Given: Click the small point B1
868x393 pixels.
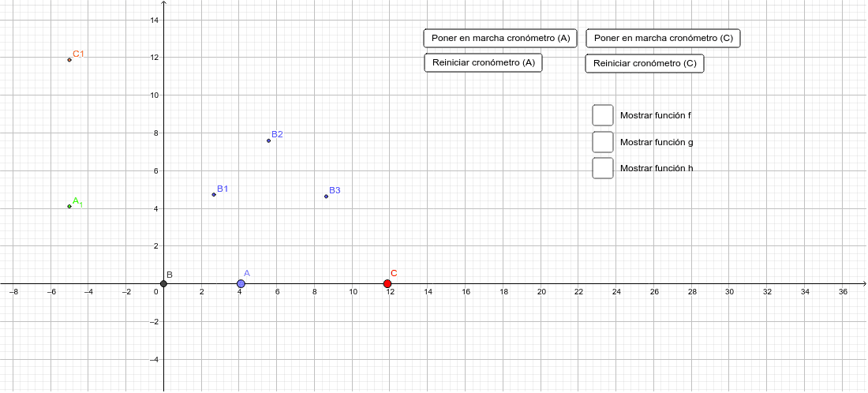Looking at the screenshot, I should click(214, 194).
